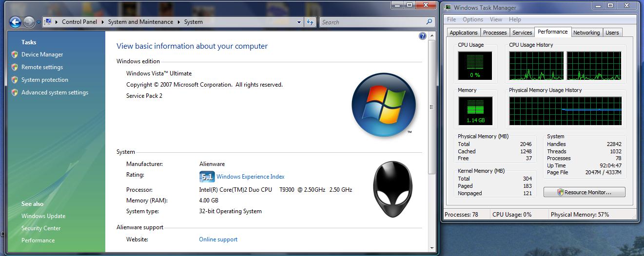
Task: Open the View menu in Task Manager
Action: pyautogui.click(x=496, y=19)
